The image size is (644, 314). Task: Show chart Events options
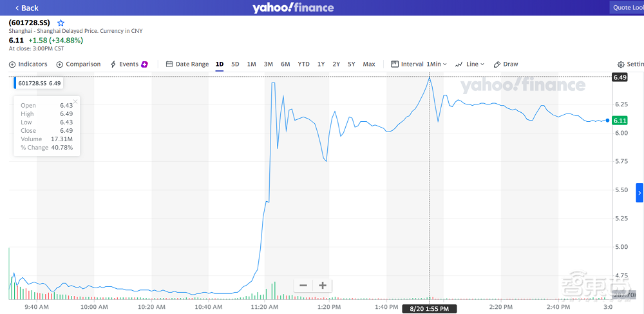[x=129, y=64]
